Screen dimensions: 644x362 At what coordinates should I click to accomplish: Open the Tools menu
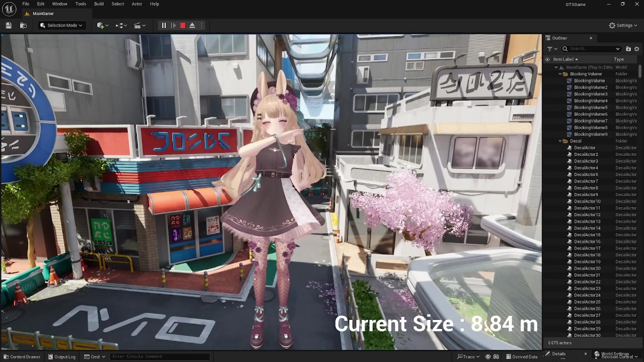coord(80,4)
